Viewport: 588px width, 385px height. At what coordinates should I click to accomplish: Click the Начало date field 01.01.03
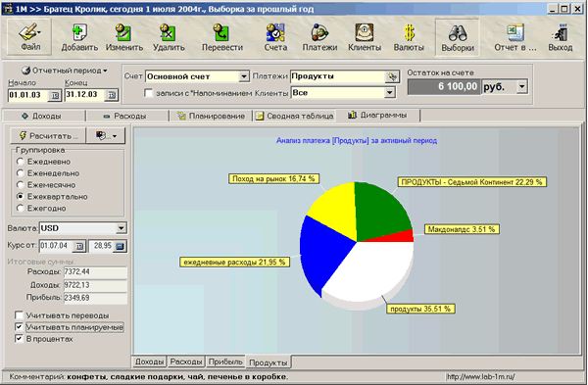coord(28,95)
